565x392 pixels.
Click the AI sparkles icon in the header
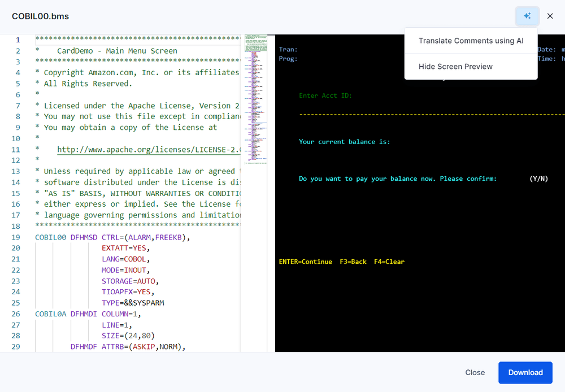click(527, 16)
